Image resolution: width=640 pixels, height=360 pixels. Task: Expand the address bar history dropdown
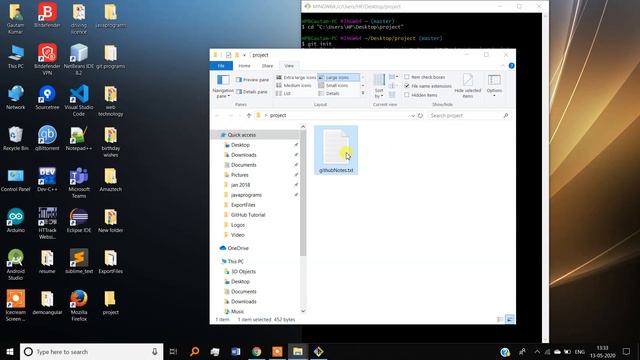(x=413, y=116)
